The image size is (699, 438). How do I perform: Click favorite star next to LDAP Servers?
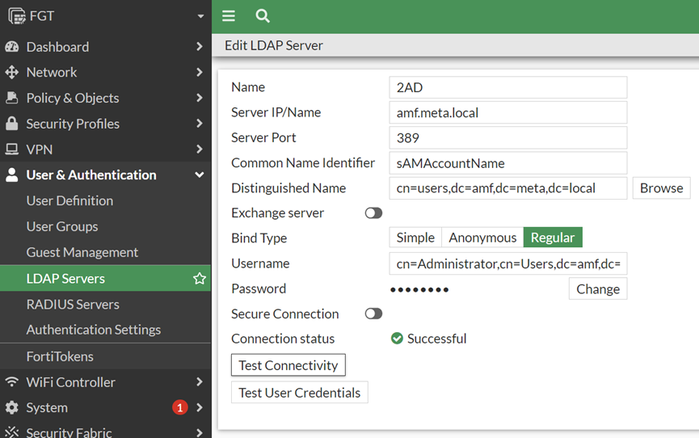[199, 279]
